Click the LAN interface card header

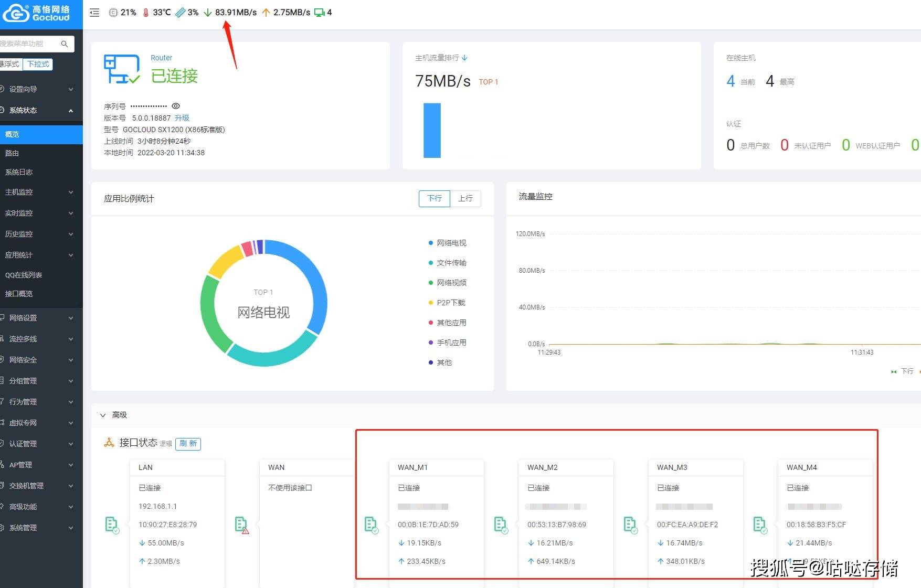click(x=177, y=467)
